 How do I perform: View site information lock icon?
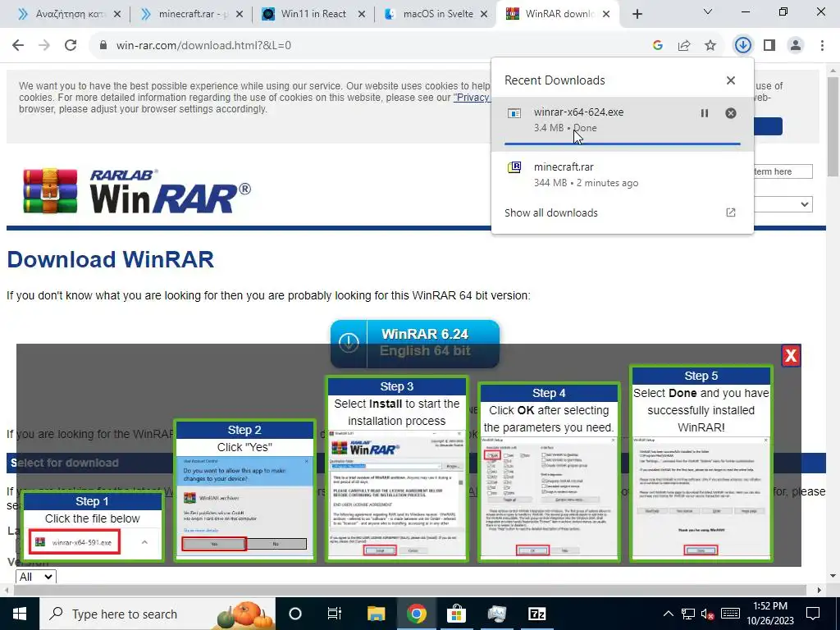click(x=103, y=46)
